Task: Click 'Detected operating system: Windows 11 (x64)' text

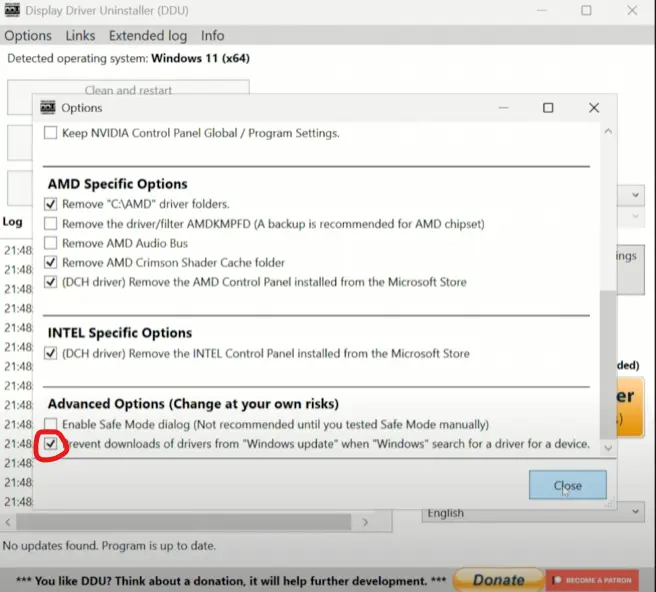Action: pyautogui.click(x=128, y=58)
